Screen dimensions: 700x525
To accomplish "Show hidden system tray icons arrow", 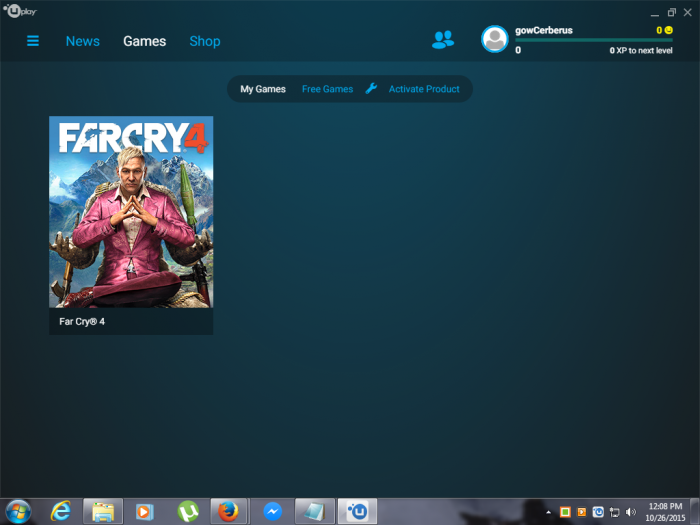I will point(548,512).
